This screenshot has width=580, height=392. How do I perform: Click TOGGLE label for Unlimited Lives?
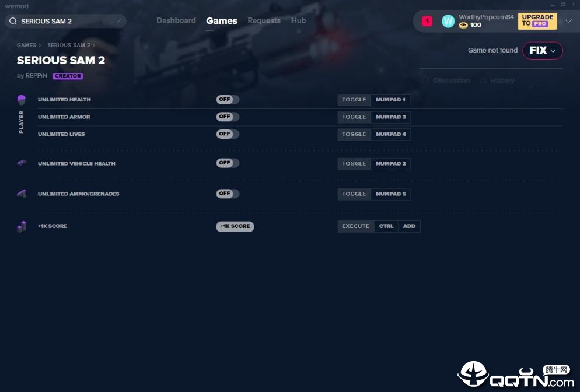pyautogui.click(x=354, y=134)
